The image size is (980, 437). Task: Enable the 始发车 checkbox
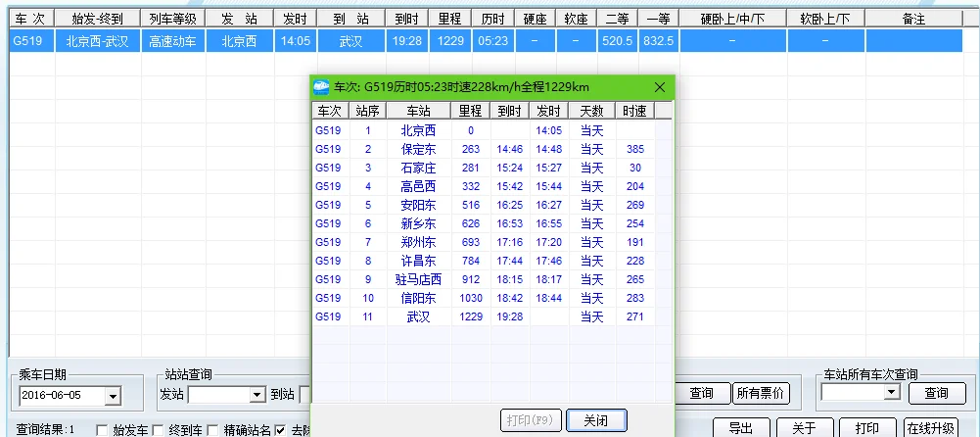click(102, 430)
